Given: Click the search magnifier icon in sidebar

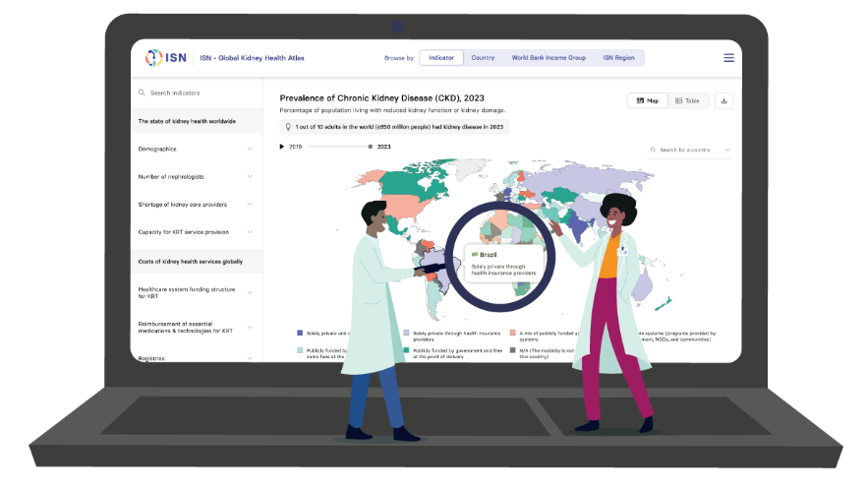Looking at the screenshot, I should coord(142,92).
